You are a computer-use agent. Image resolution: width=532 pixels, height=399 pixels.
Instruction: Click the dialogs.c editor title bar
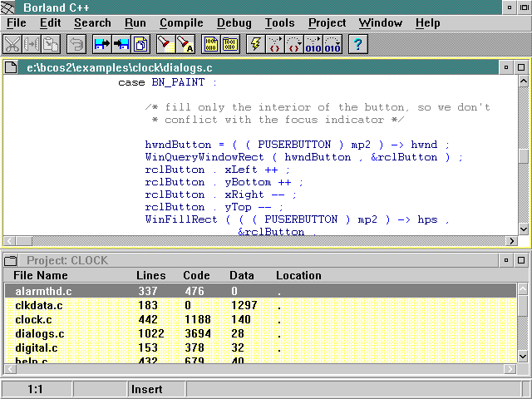point(259,67)
